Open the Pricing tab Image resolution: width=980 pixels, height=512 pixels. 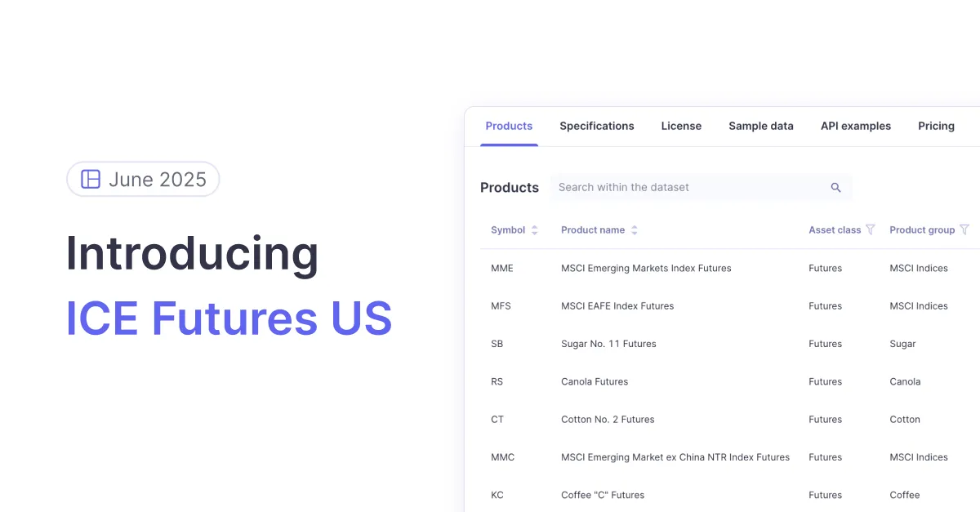click(x=936, y=126)
